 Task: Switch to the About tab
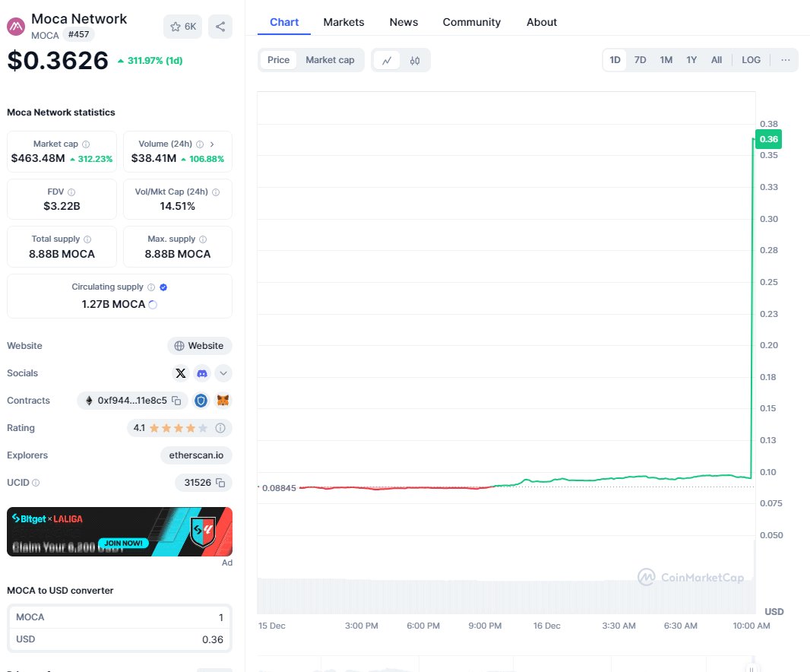[541, 22]
